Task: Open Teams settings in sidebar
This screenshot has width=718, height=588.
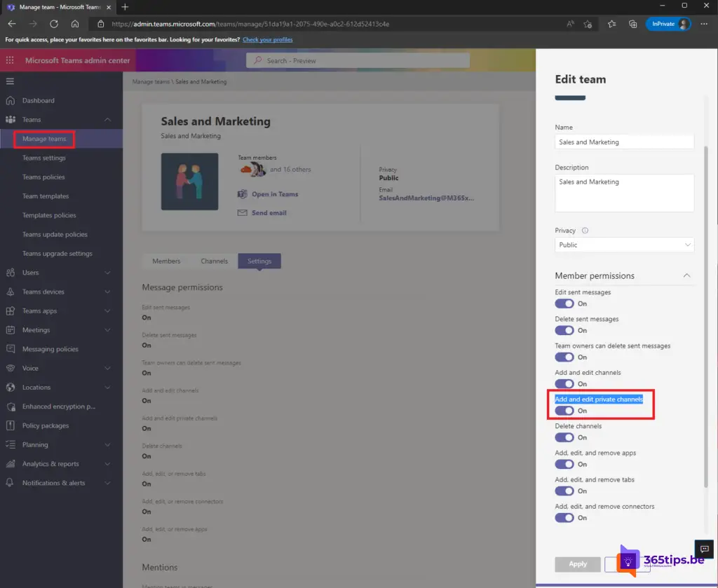Action: [x=44, y=158]
